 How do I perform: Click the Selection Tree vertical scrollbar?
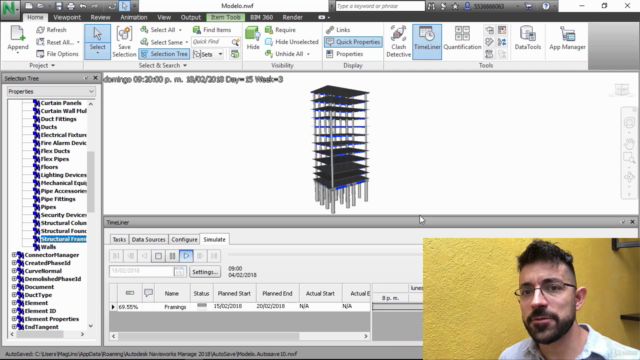pos(91,215)
